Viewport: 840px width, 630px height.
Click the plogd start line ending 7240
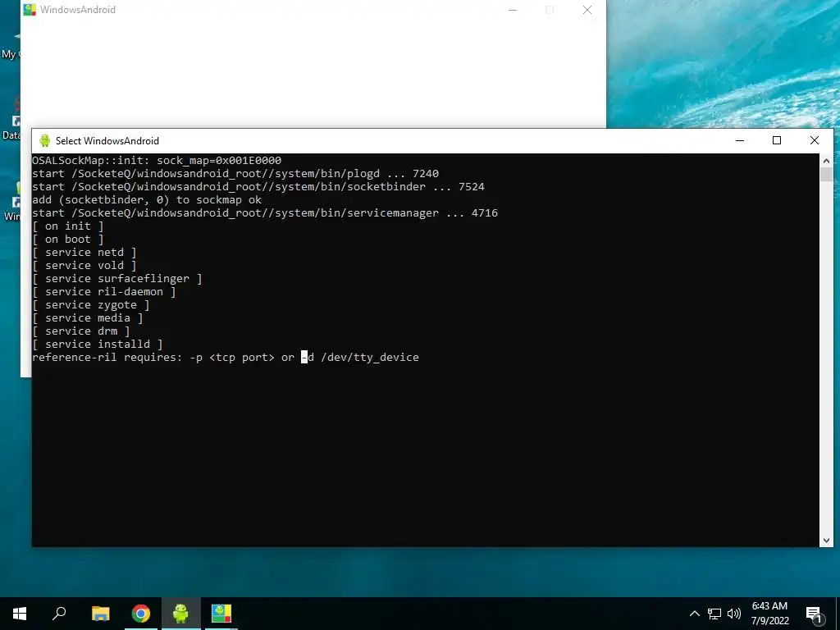pos(235,174)
